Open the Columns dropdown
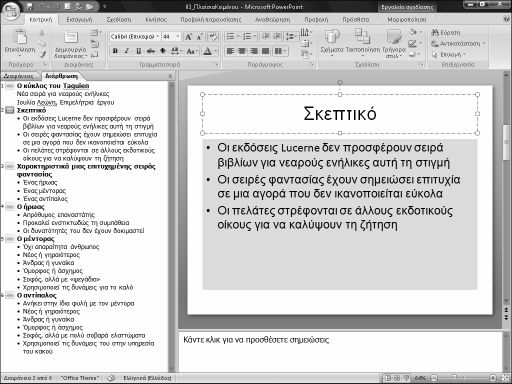Image resolution: width=512 pixels, height=384 pixels. [x=280, y=51]
